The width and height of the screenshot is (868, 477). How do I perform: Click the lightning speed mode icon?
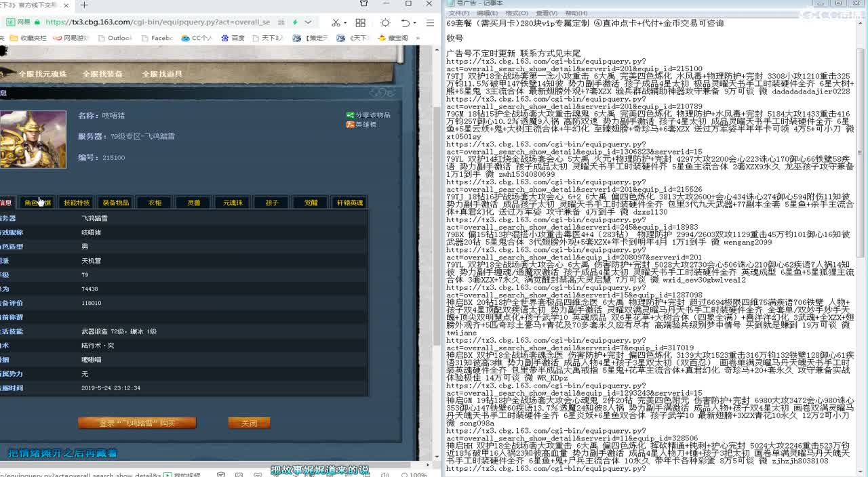(295, 22)
